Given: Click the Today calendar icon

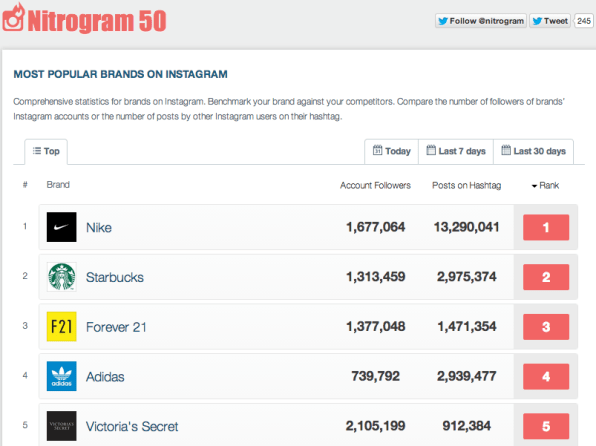Looking at the screenshot, I should pyautogui.click(x=377, y=150).
